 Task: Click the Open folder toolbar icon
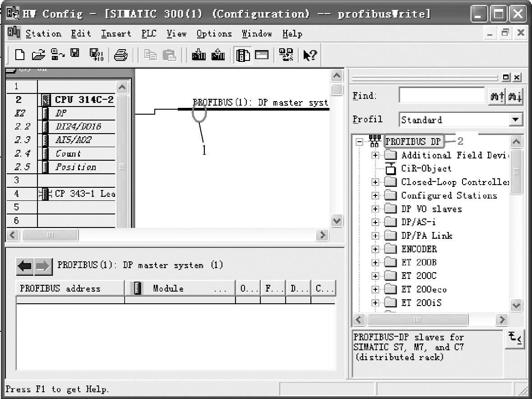click(x=39, y=55)
